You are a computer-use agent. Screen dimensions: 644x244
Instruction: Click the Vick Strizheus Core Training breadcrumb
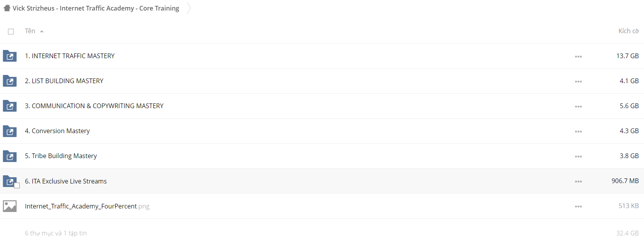(96, 8)
